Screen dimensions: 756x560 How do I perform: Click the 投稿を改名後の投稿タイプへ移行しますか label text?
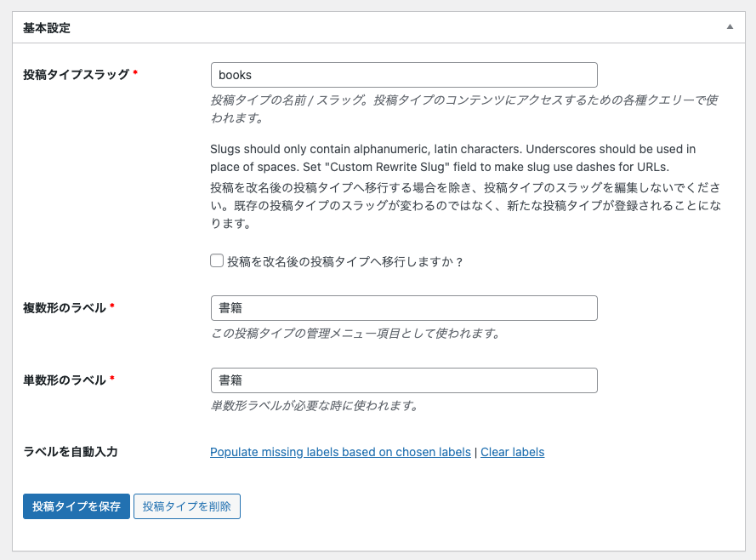tap(345, 261)
